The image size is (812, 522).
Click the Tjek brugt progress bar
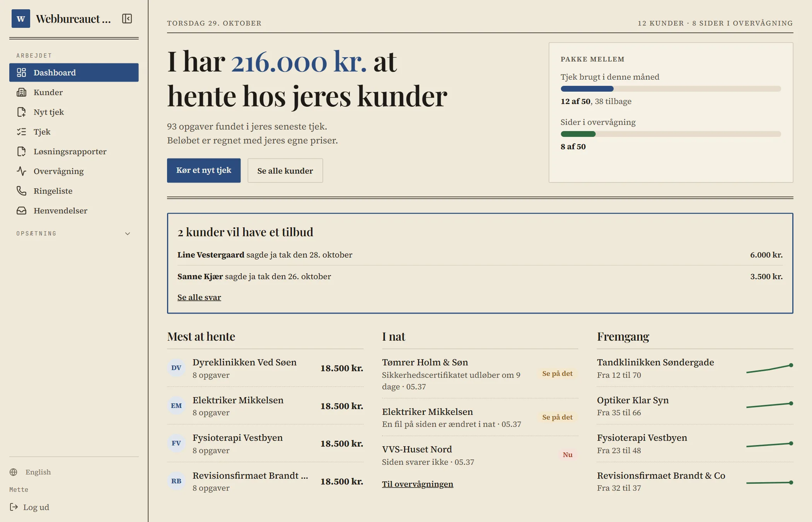tap(671, 89)
